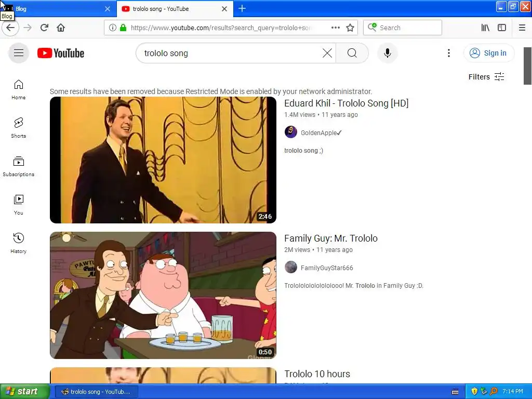Show site information icon in address bar
This screenshot has height=399, width=532.
pos(112,28)
